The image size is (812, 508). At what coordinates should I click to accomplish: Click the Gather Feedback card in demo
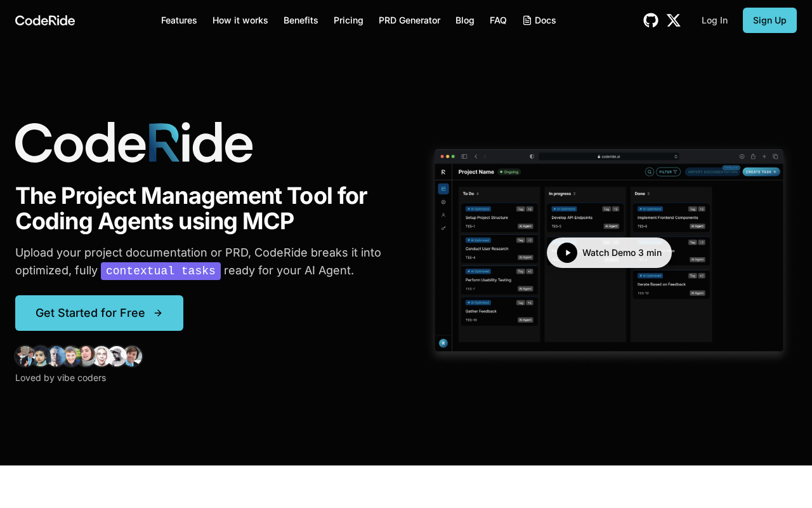499,311
